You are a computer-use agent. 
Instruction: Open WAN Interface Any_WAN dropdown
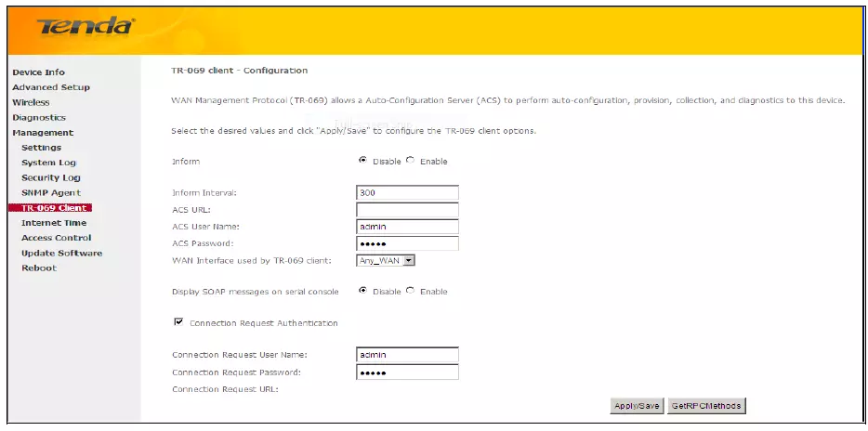[x=386, y=261]
